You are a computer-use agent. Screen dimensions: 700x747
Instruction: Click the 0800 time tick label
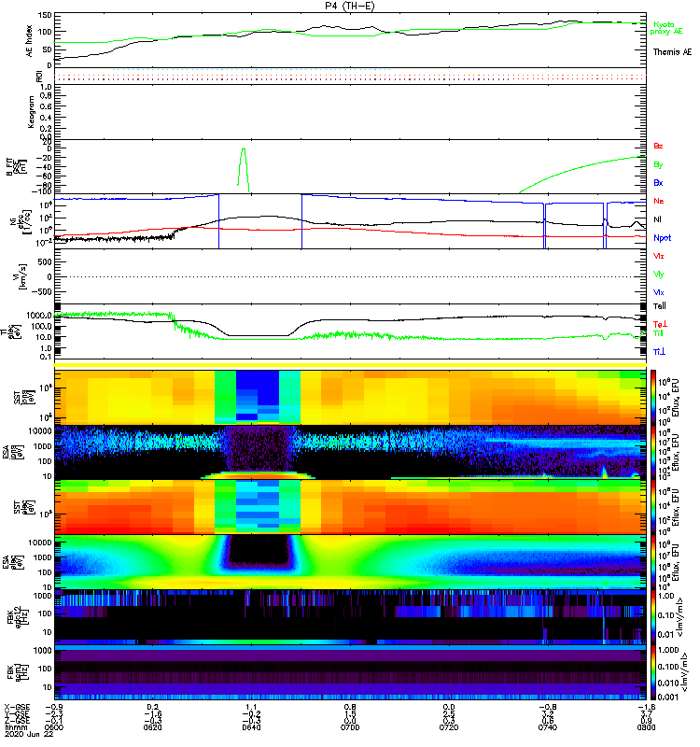pos(646,727)
